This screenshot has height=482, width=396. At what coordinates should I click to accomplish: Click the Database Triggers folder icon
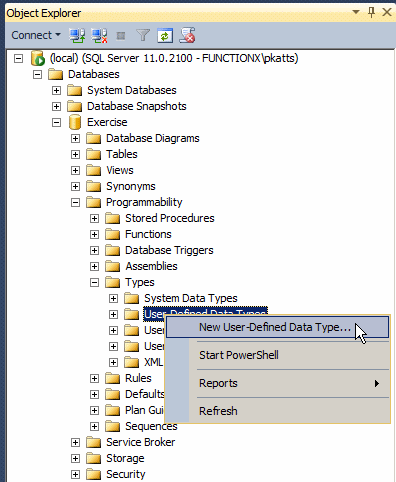click(112, 250)
